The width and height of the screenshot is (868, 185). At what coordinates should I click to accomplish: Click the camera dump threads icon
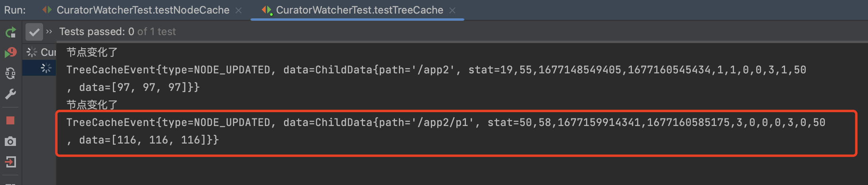click(x=11, y=141)
